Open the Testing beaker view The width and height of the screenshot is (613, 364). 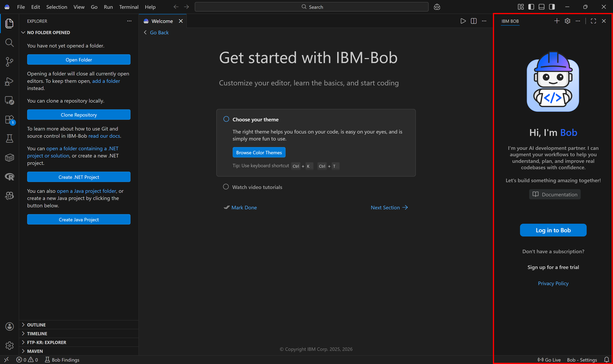coord(9,138)
